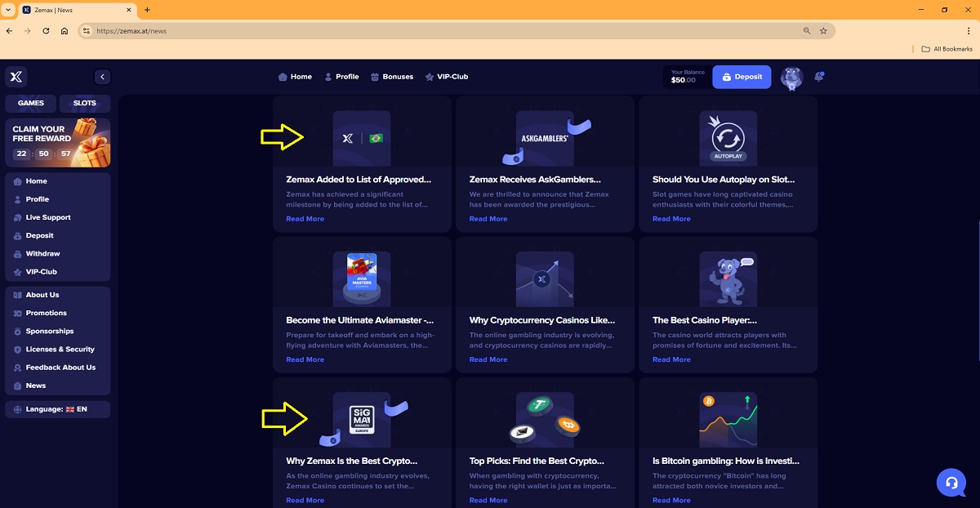The image size is (980, 508).
Task: Switch to the SLOTS tab
Action: [85, 103]
